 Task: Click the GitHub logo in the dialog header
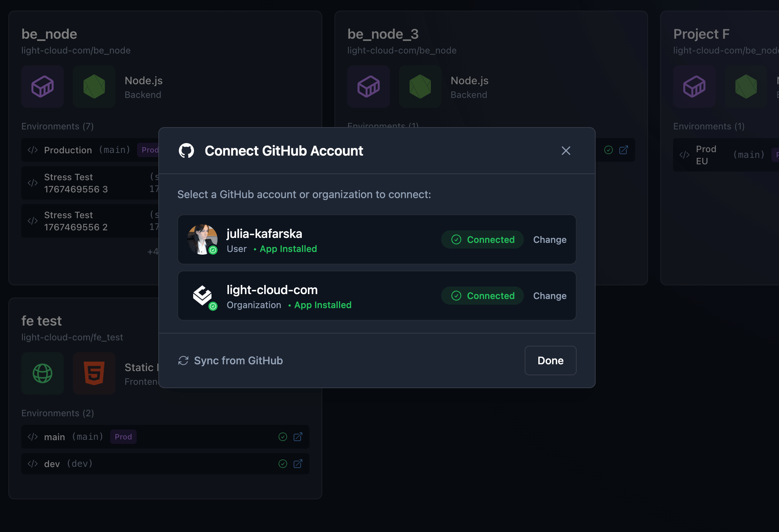click(x=186, y=151)
